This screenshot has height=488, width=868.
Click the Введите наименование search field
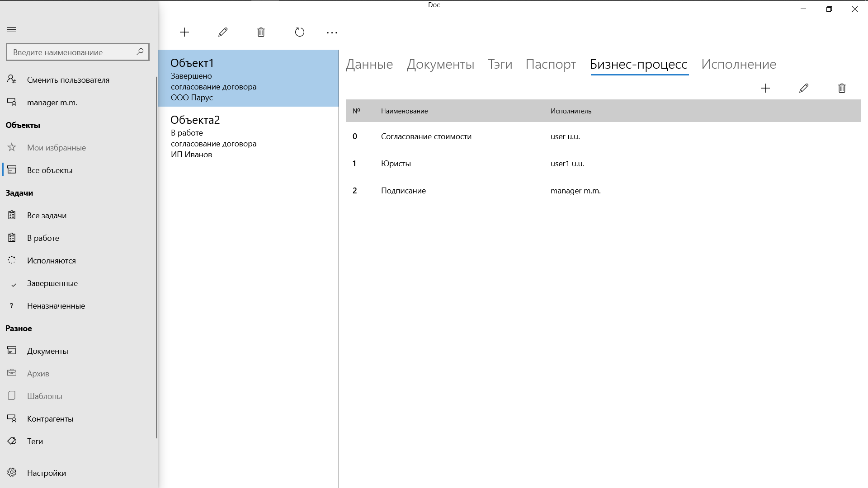coord(72,52)
